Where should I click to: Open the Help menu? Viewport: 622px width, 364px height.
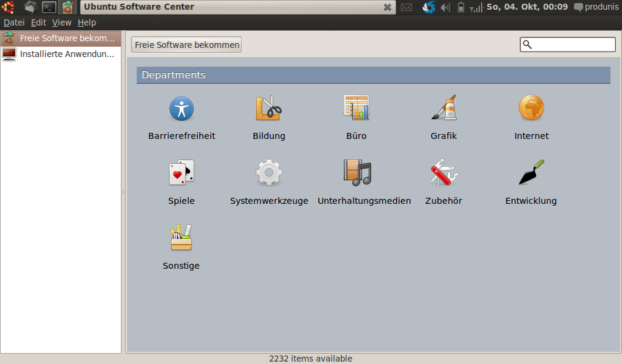coord(87,22)
